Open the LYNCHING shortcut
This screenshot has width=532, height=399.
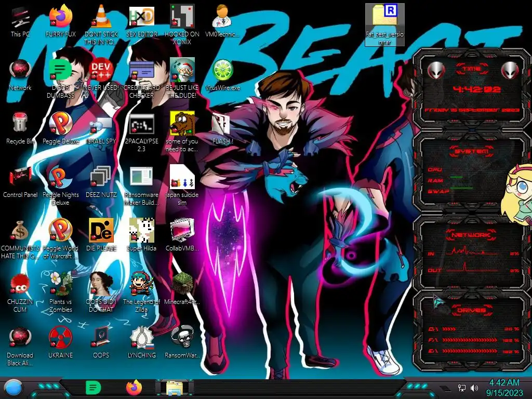coord(142,342)
